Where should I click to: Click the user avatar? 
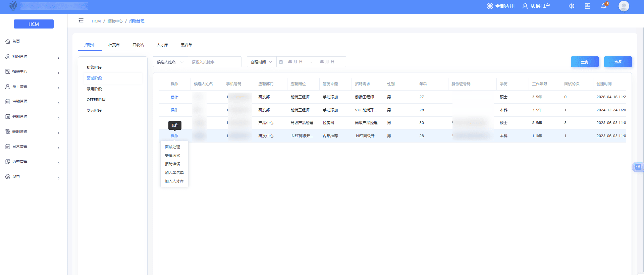coord(624,6)
